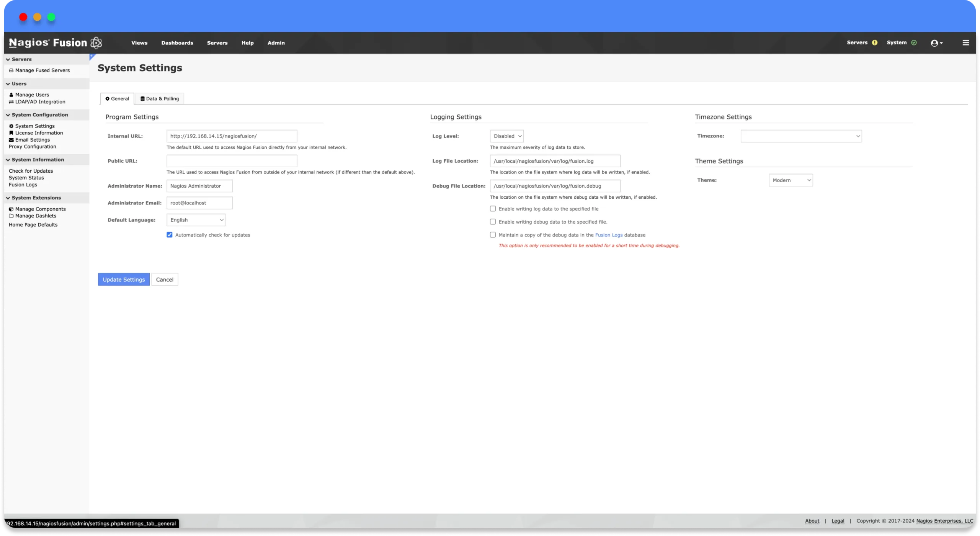Check Maintain a copy of debug data
980x536 pixels.
pyautogui.click(x=493, y=235)
